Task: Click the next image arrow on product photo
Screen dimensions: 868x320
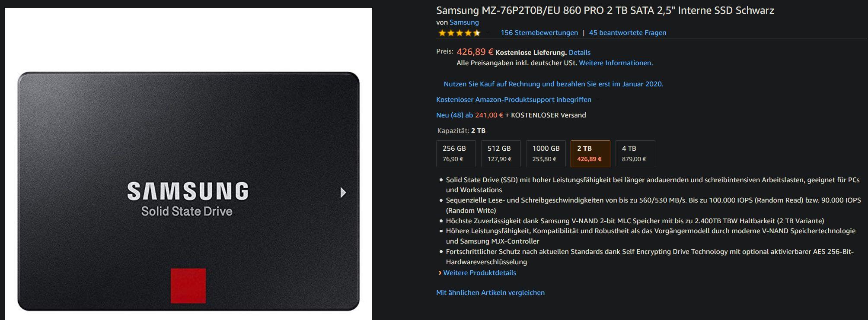Action: (x=343, y=193)
